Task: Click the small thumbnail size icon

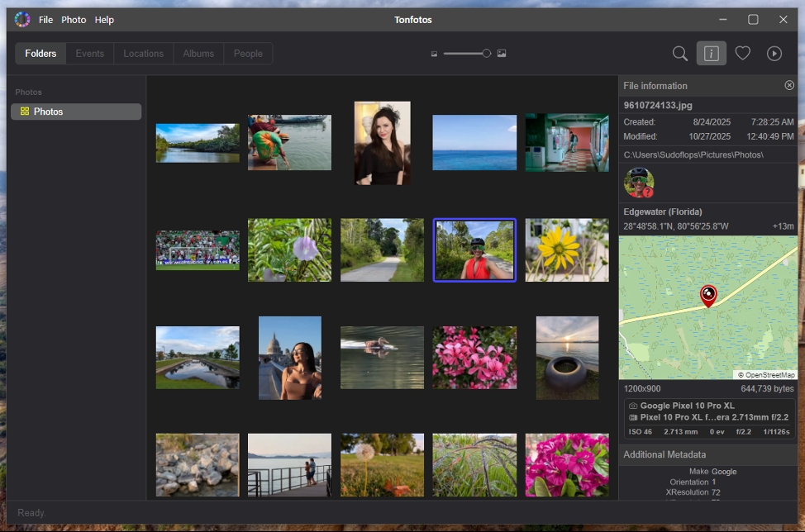Action: click(x=434, y=54)
